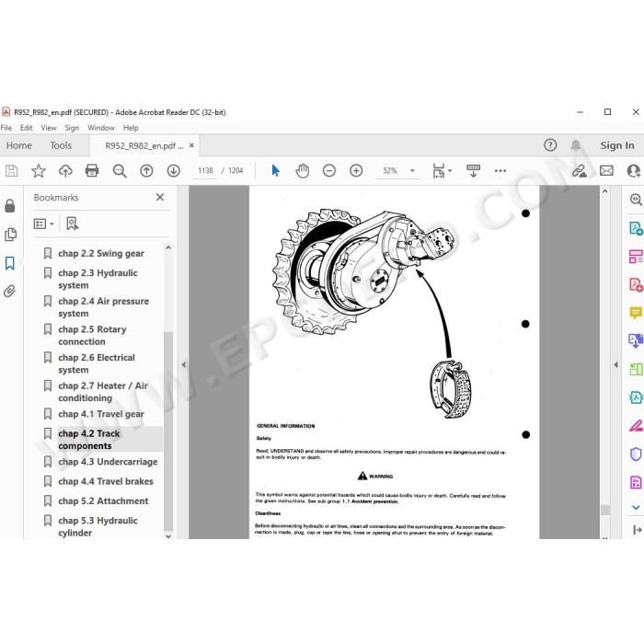644x644 pixels.
Task: Open the notifications bell
Action: [576, 145]
